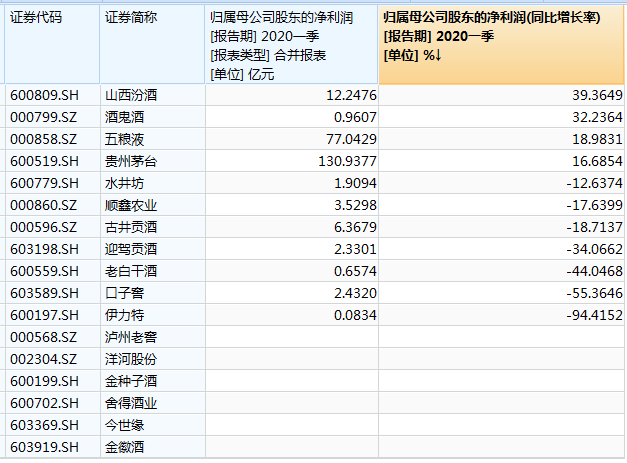Click the 归属母公司股东的净利润 亿元 column header
Image resolution: width=627 pixels, height=463 pixels.
[x=292, y=44]
